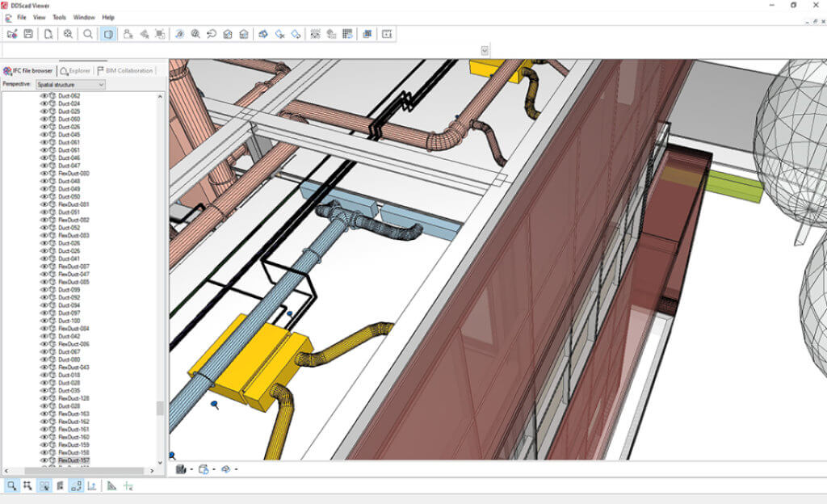
Task: Expand the small dropdown above the 3D viewport
Action: point(485,50)
